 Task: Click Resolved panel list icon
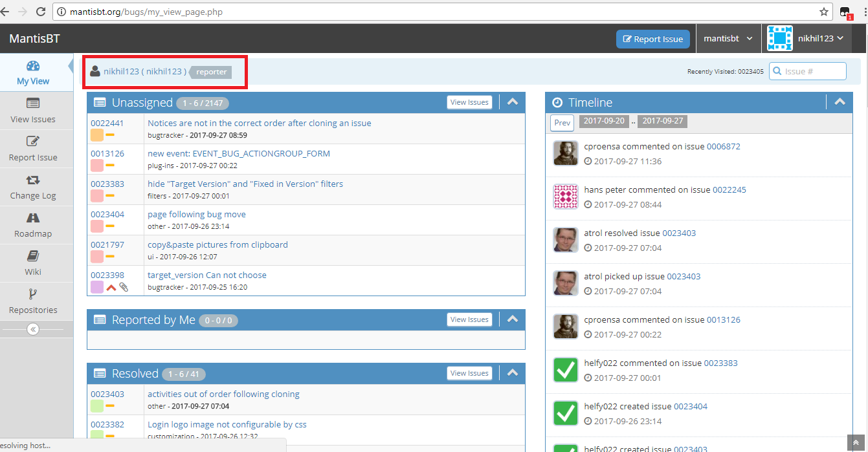[x=100, y=373]
